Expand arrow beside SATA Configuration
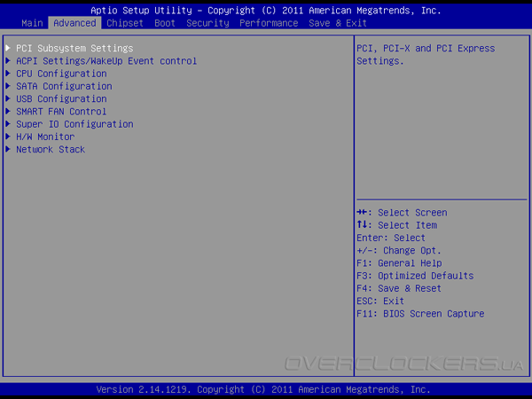Viewport: 532px width, 399px height. 8,86
